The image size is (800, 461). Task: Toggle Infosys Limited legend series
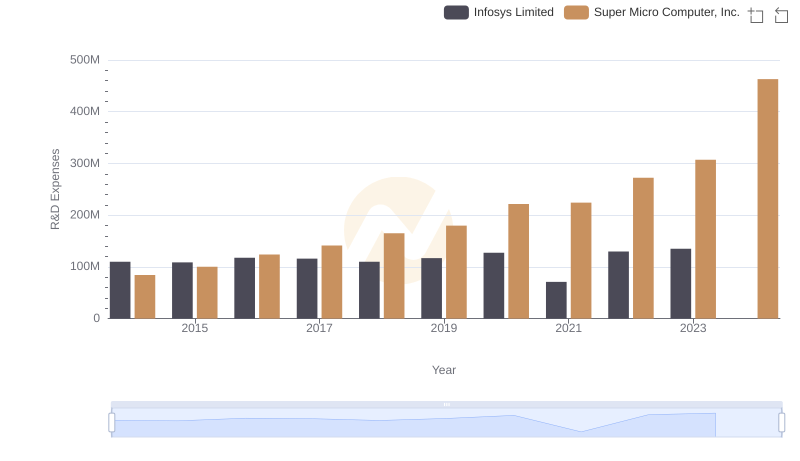coord(498,12)
